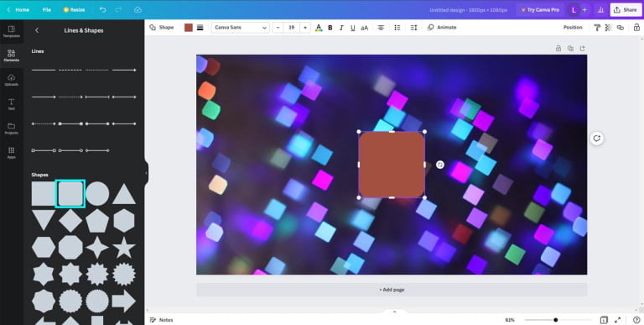Add the plain solid line
This screenshot has width=644, height=325.
pos(44,70)
